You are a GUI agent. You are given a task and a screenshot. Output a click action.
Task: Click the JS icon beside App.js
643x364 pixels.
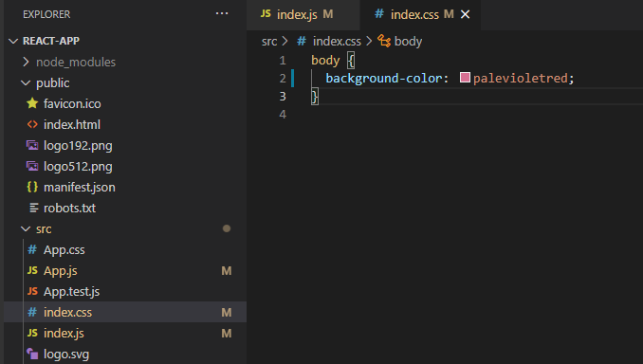pos(32,270)
